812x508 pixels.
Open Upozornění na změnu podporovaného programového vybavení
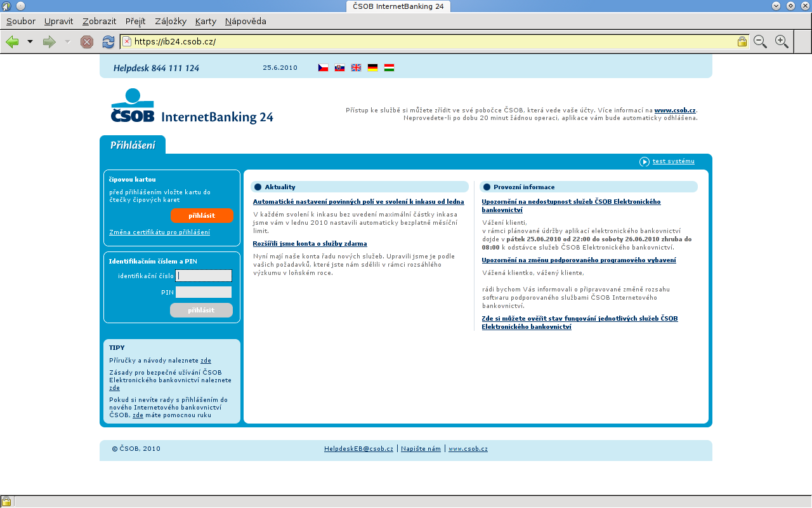(579, 260)
